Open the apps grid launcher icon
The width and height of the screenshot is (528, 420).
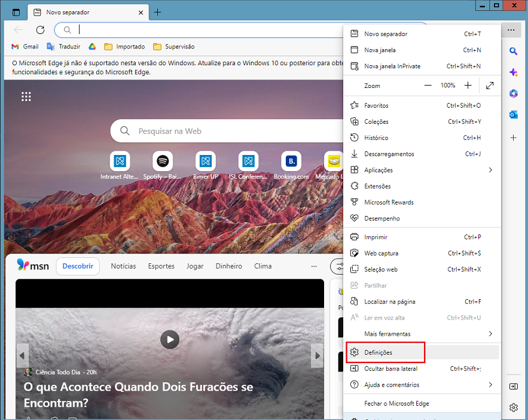(x=26, y=97)
